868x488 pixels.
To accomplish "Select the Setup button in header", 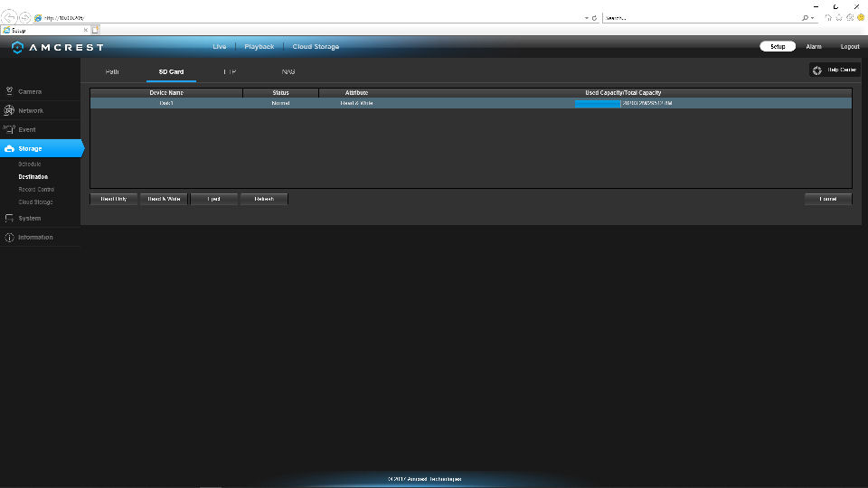I will click(x=778, y=46).
